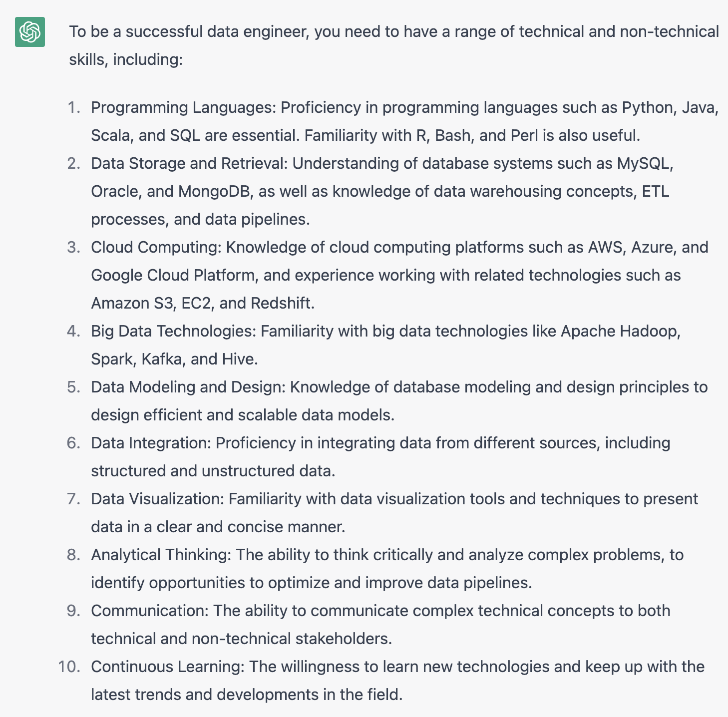Screen dimensions: 728x717
Task: Click 'Google Cloud Platform' text in item three
Action: tap(173, 275)
